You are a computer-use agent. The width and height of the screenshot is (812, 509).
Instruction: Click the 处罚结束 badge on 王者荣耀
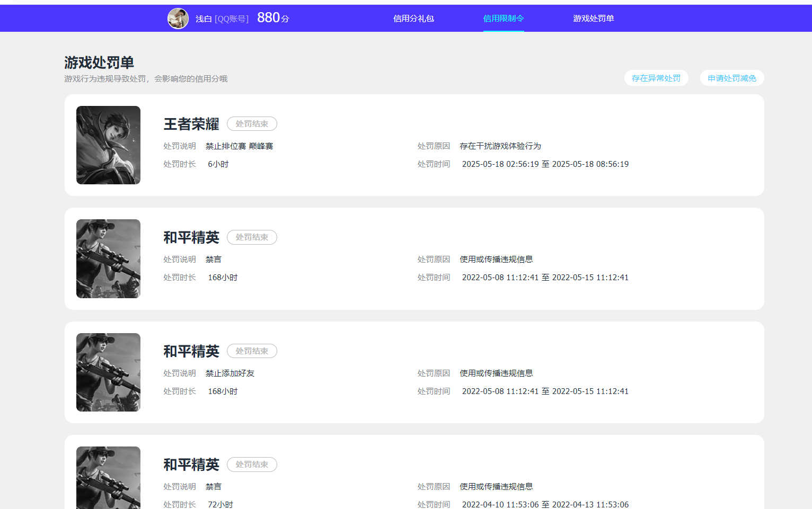pyautogui.click(x=252, y=123)
